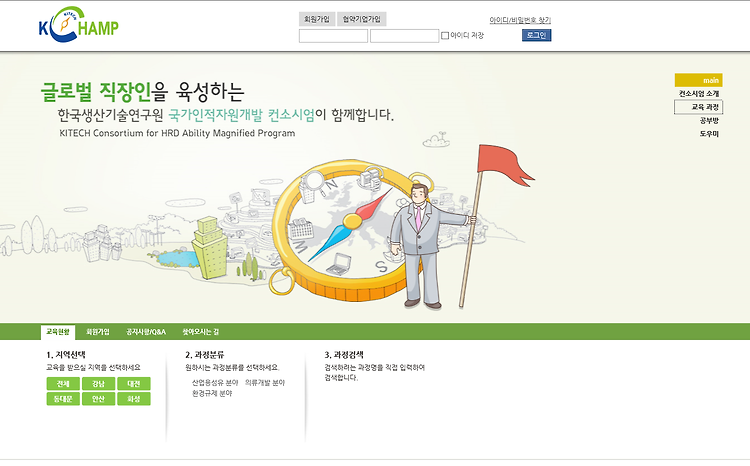Switch to the 찾아오시는 길 tab

click(x=200, y=332)
